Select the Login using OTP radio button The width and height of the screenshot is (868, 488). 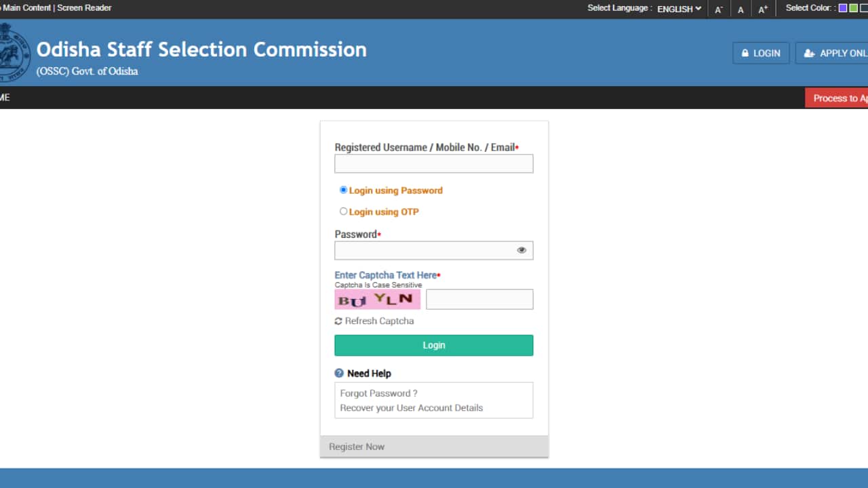coord(343,211)
